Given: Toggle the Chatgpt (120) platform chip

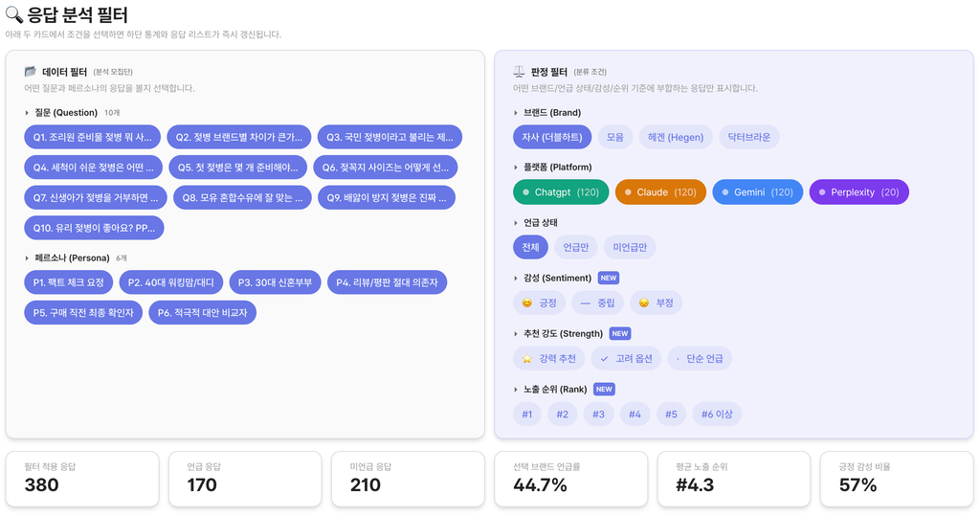Looking at the screenshot, I should 561,192.
